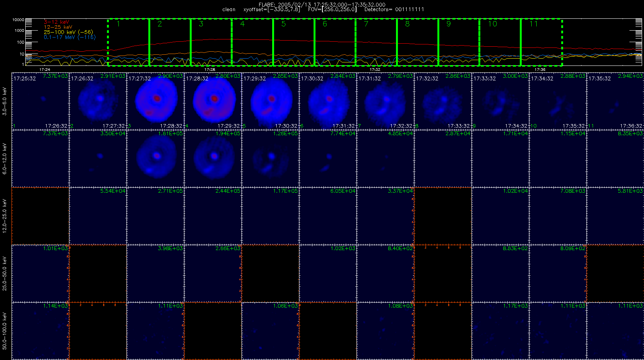Open the 3.0-6.0 keV image starting 17:27:32
The width and height of the screenshot is (644, 360).
click(156, 101)
